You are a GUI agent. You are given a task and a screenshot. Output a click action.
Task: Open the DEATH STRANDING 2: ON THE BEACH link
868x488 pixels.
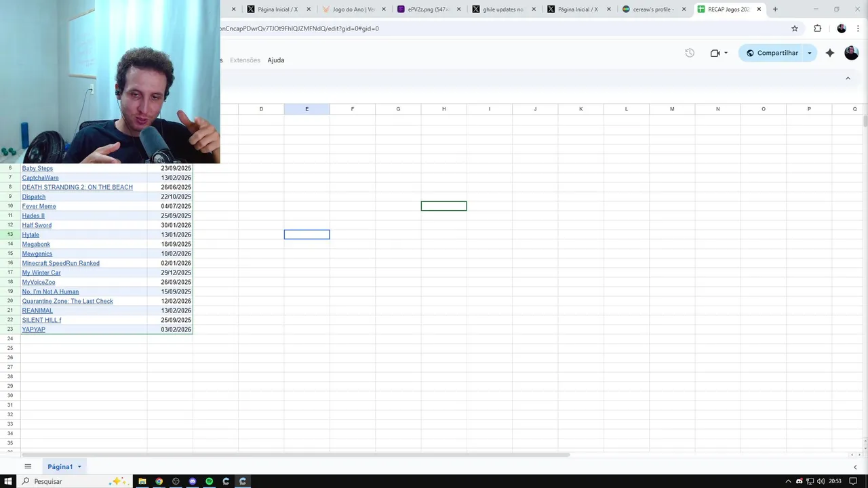tap(77, 187)
